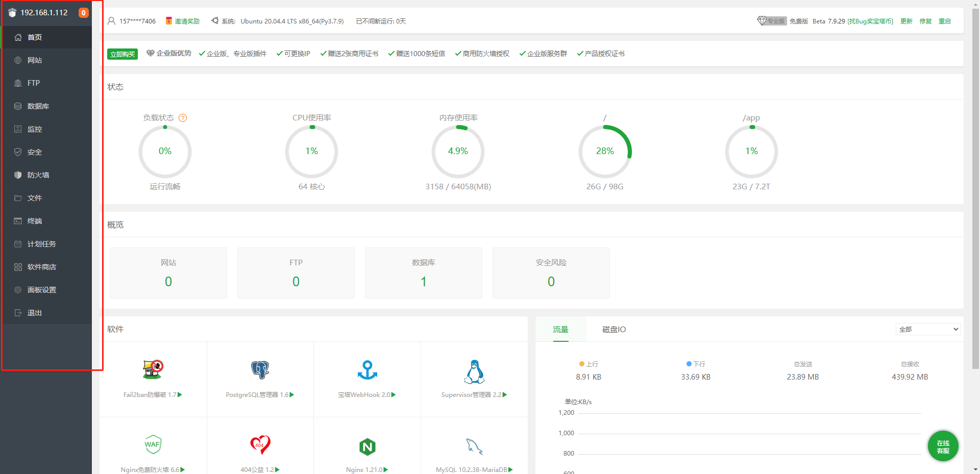
Task: Click the 更新 link in header
Action: click(906, 21)
